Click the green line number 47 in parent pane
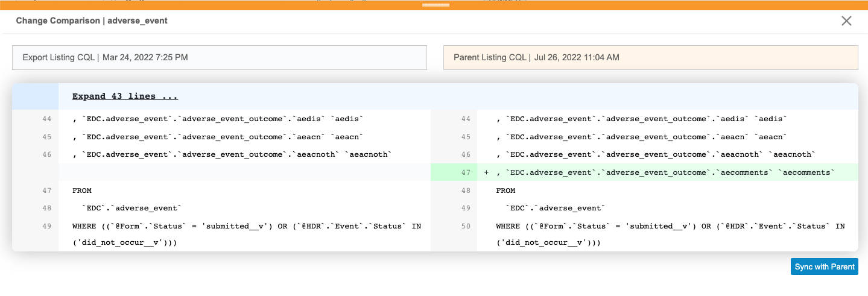The image size is (868, 296). (465, 173)
